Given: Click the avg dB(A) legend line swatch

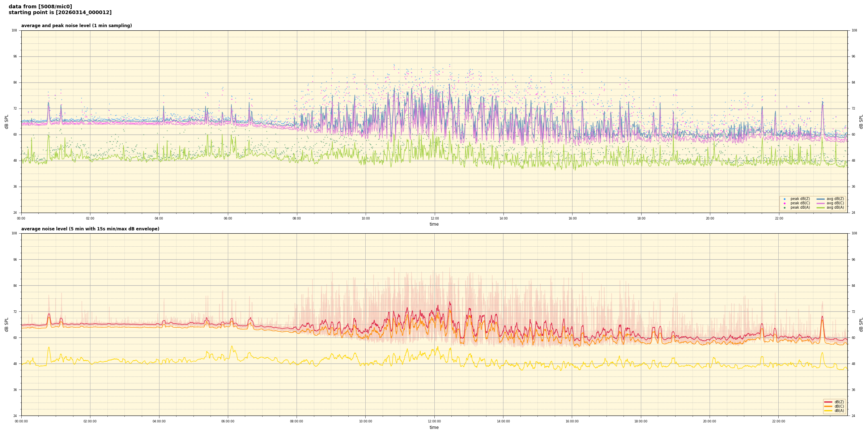Looking at the screenshot, I should 820,208.
